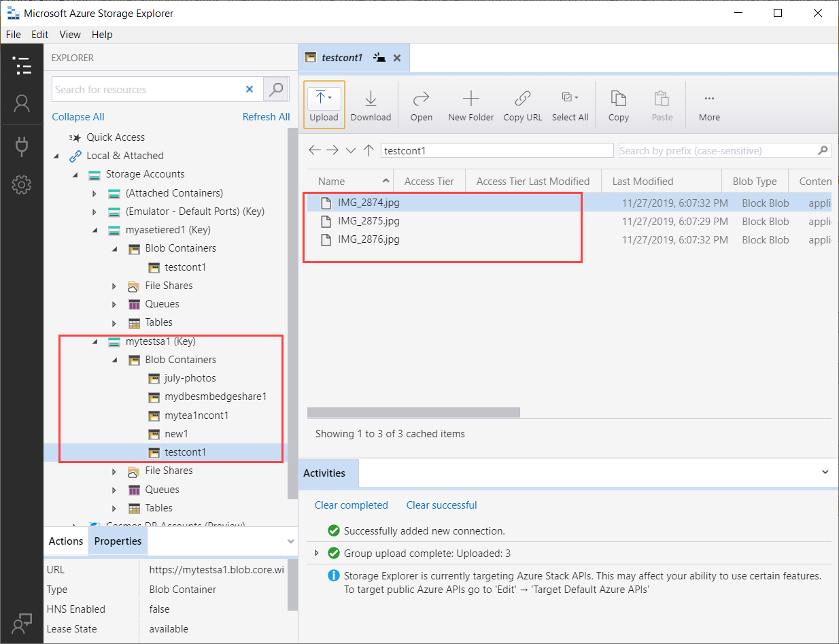Collapse the Activities panel with its chevron
Screen dimensions: 839x644
(x=825, y=472)
